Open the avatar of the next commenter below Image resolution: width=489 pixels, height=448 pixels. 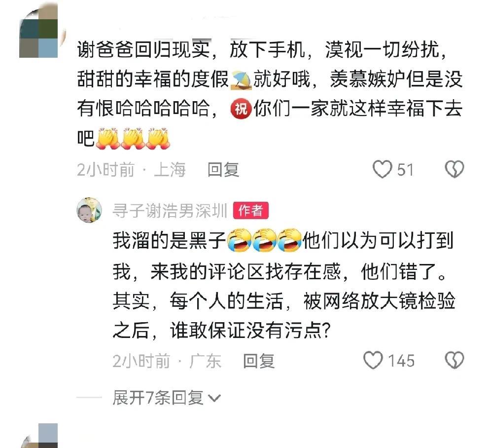point(39,436)
